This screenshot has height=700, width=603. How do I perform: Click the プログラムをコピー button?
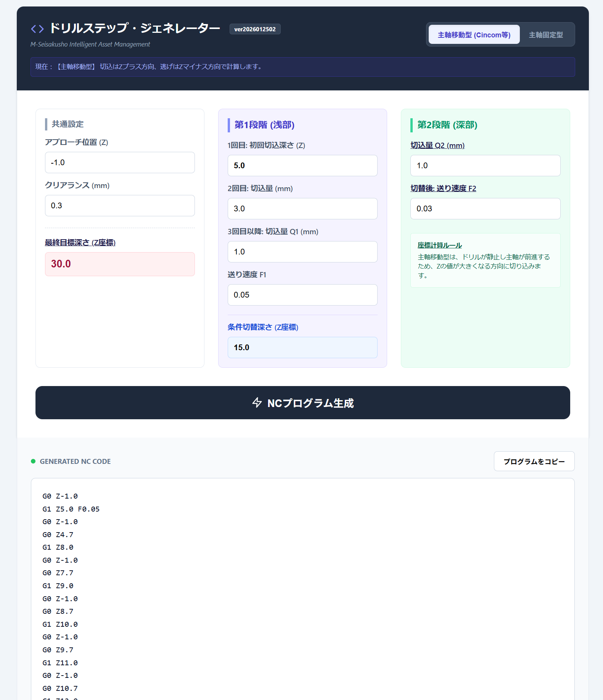click(x=534, y=461)
